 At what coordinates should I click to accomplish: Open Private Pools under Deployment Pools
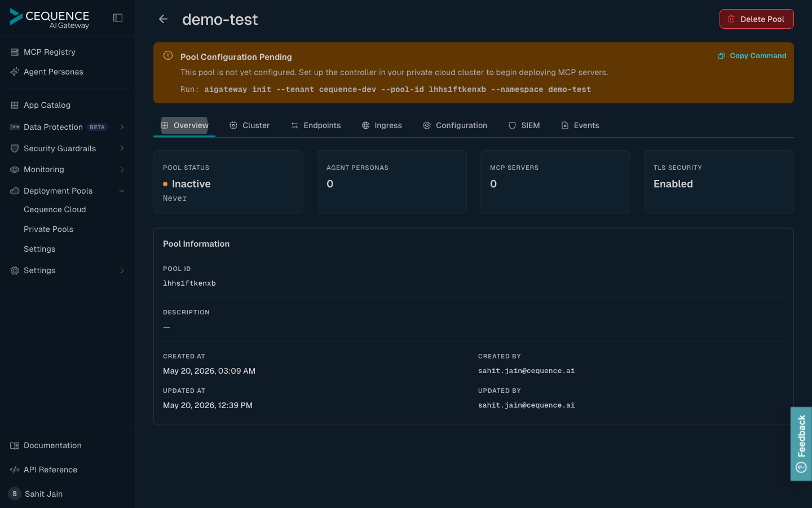pyautogui.click(x=48, y=229)
